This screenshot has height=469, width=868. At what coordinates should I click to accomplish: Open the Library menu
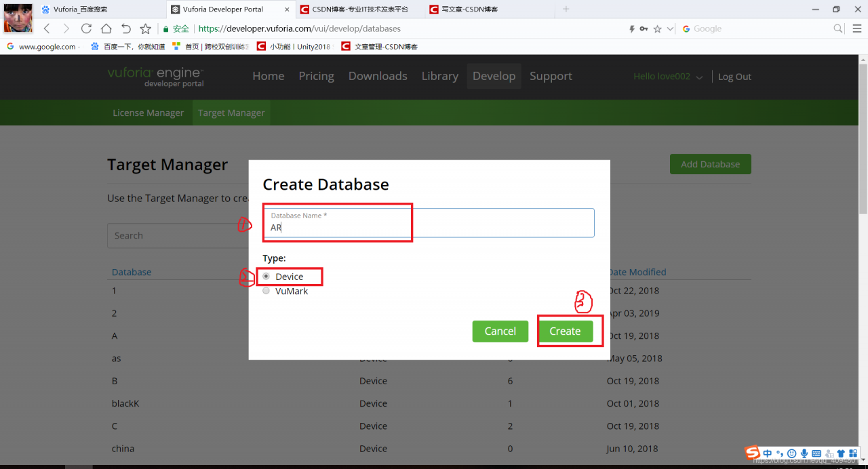[440, 76]
